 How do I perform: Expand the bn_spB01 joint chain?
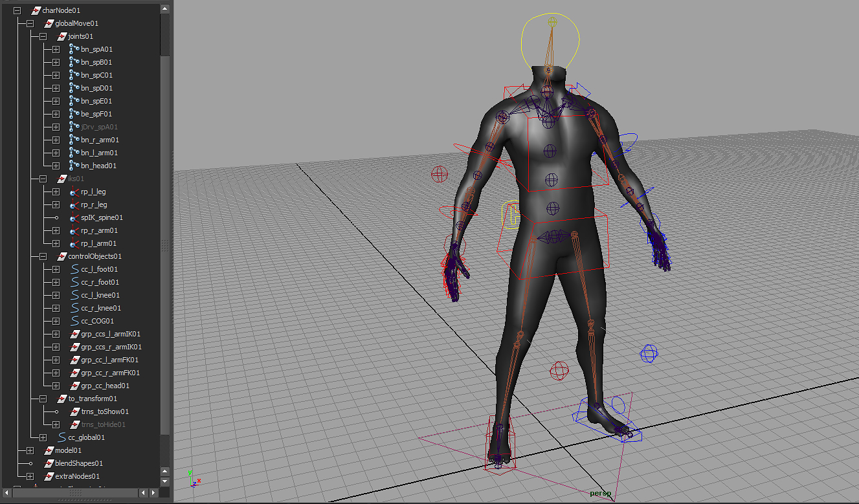(x=56, y=62)
